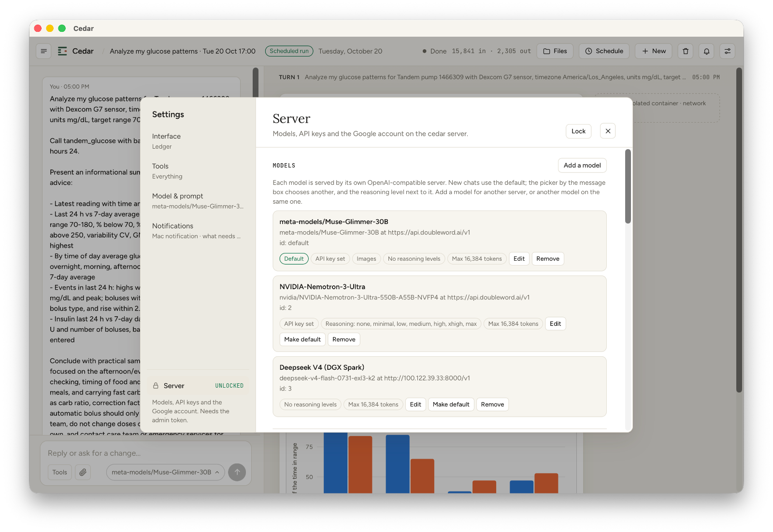This screenshot has height=532, width=773.
Task: Edit the NVIDIA-Nemotron-3-Ultra model
Action: 555,324
